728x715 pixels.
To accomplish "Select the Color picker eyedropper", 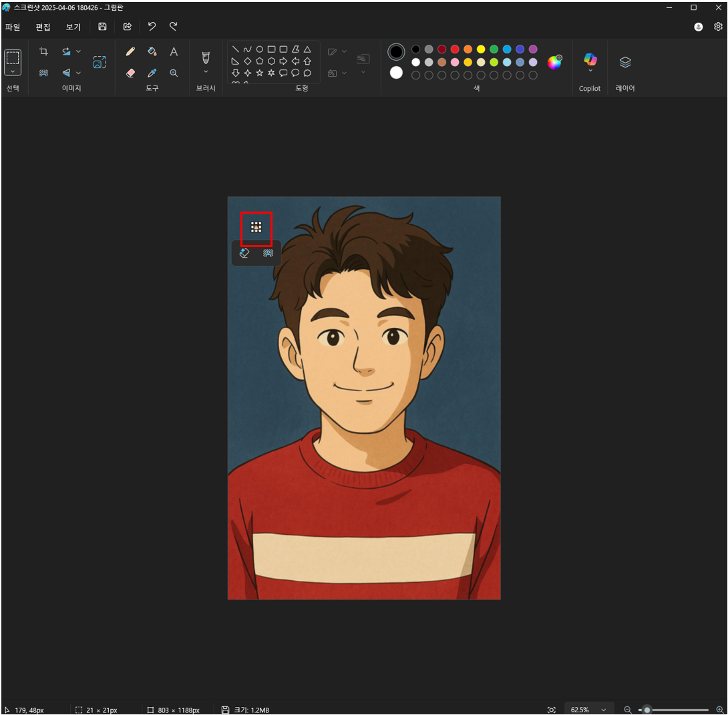I will 152,73.
